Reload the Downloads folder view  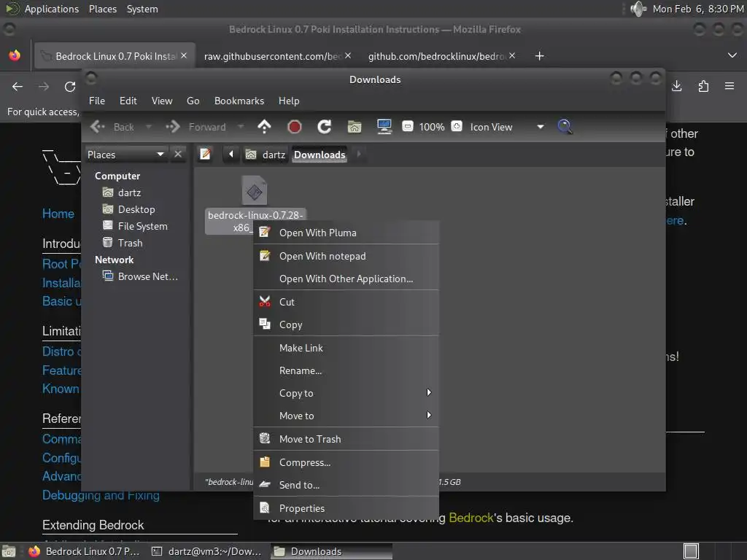pos(325,127)
